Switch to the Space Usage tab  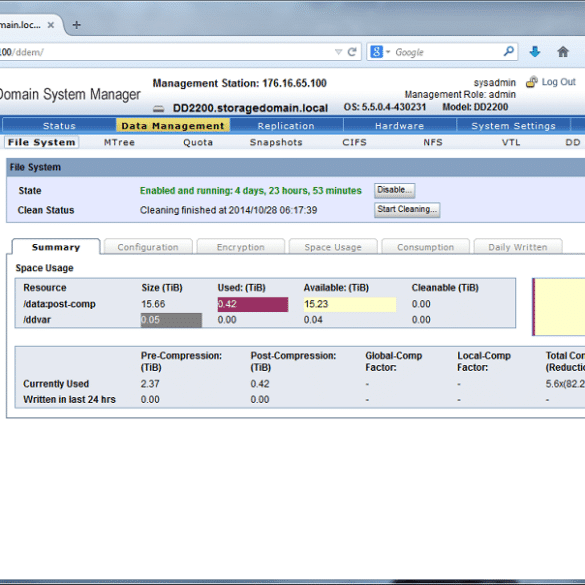pos(333,247)
